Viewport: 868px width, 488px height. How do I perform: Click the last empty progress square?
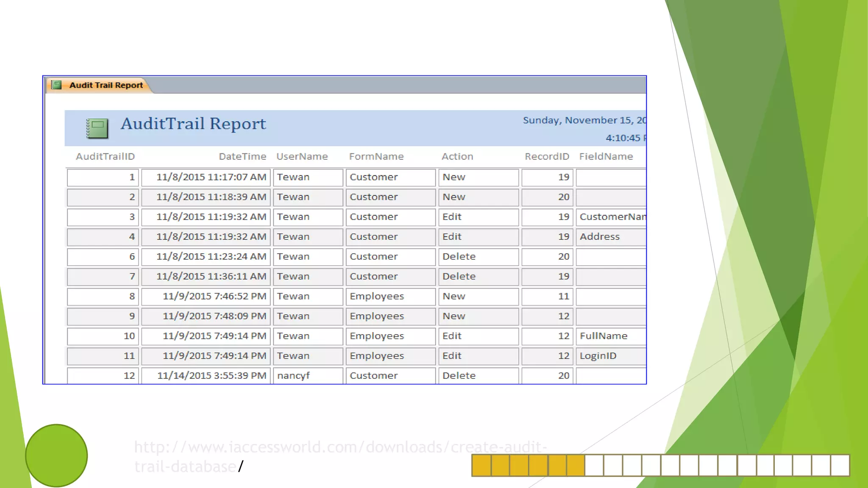click(x=840, y=465)
